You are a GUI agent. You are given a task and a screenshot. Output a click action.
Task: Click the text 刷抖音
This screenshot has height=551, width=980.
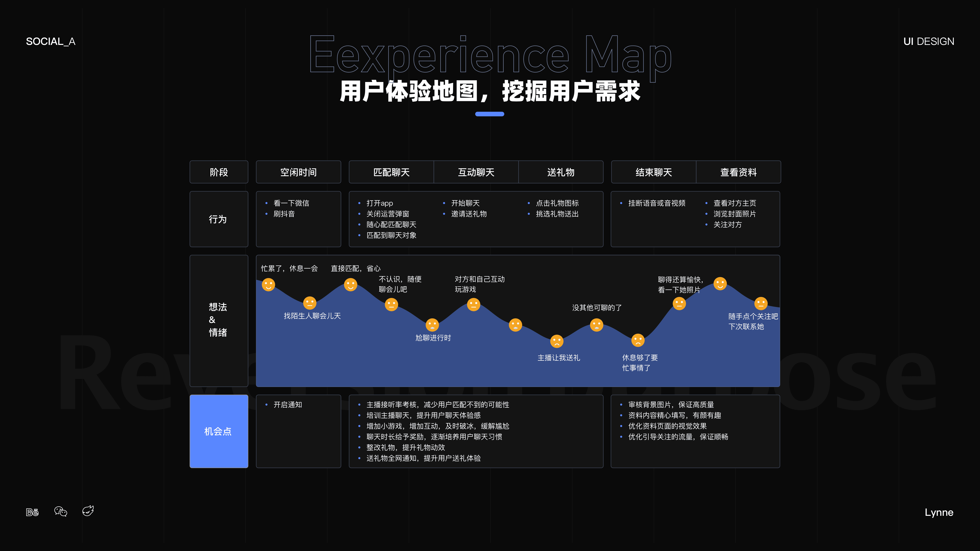[x=284, y=214]
